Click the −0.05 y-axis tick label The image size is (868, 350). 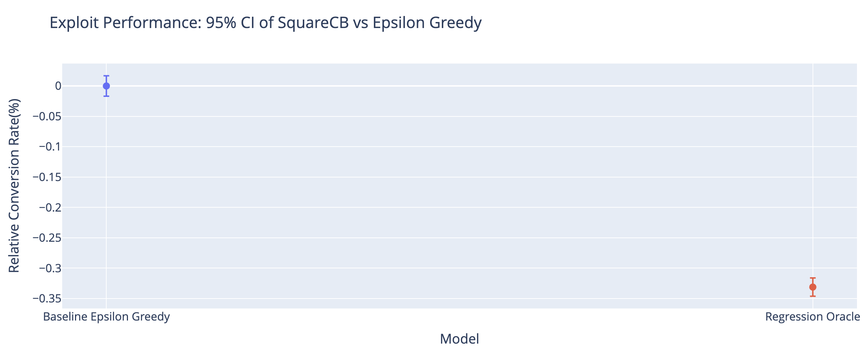(x=47, y=116)
